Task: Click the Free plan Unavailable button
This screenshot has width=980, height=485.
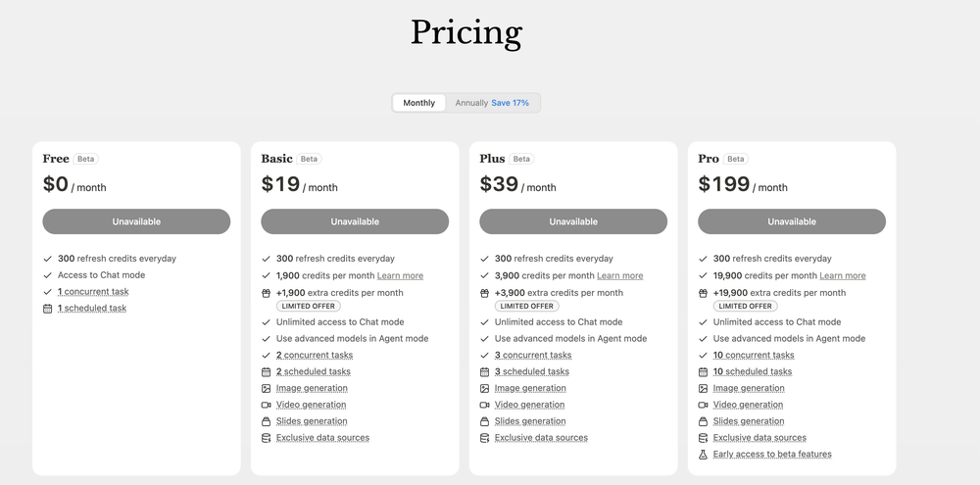Action: pos(136,221)
